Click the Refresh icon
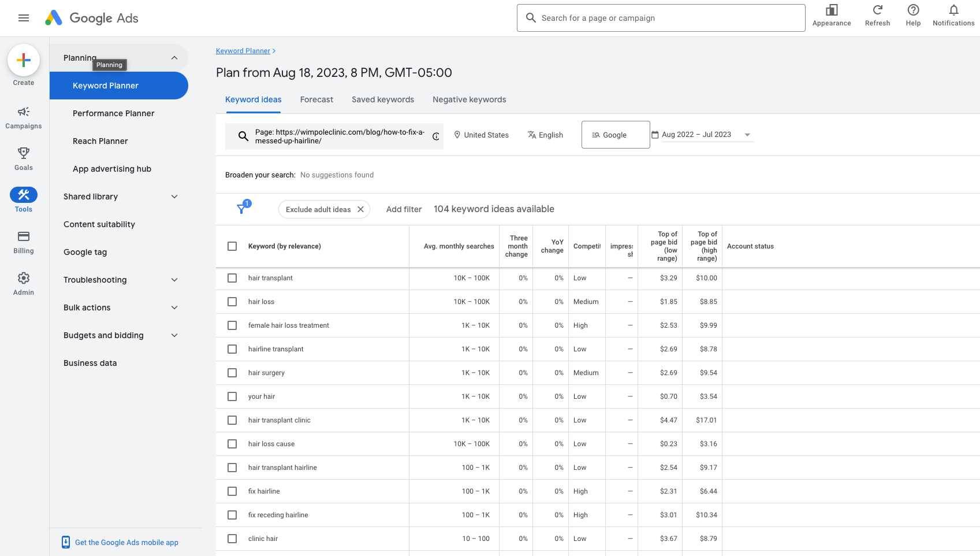This screenshot has width=980, height=556. [x=878, y=10]
